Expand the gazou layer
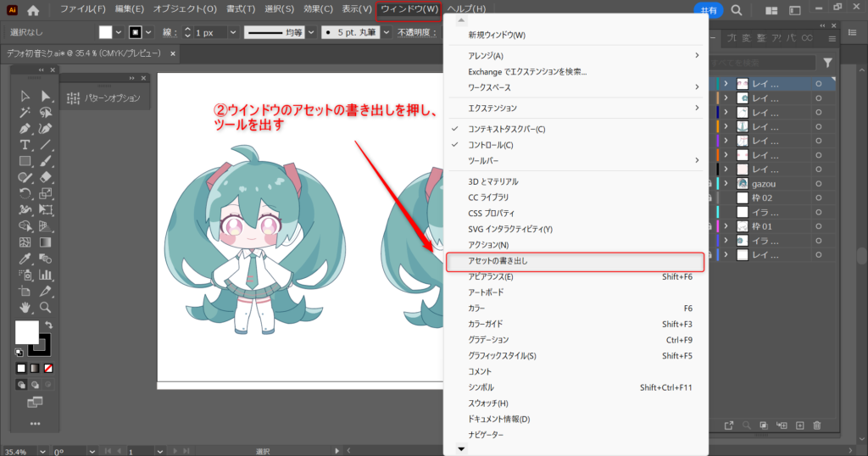 (727, 184)
